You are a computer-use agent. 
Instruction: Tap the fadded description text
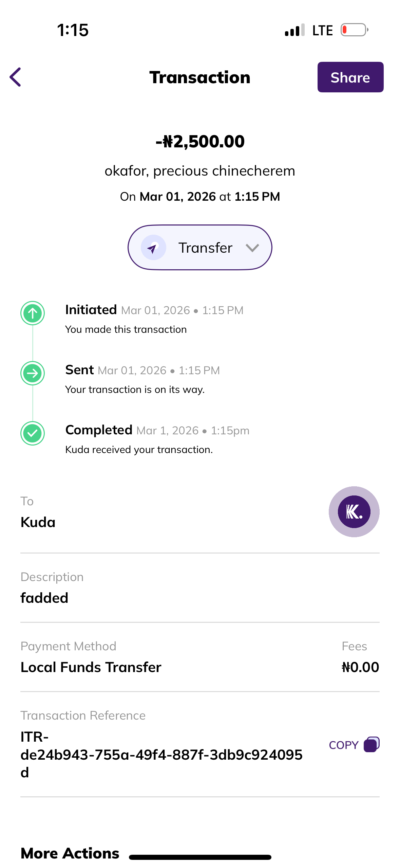pos(44,598)
